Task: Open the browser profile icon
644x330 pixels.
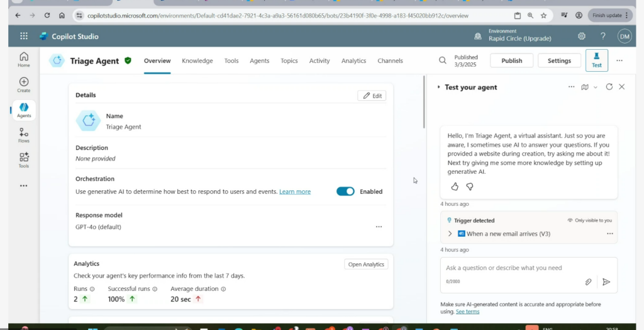Action: tap(579, 15)
